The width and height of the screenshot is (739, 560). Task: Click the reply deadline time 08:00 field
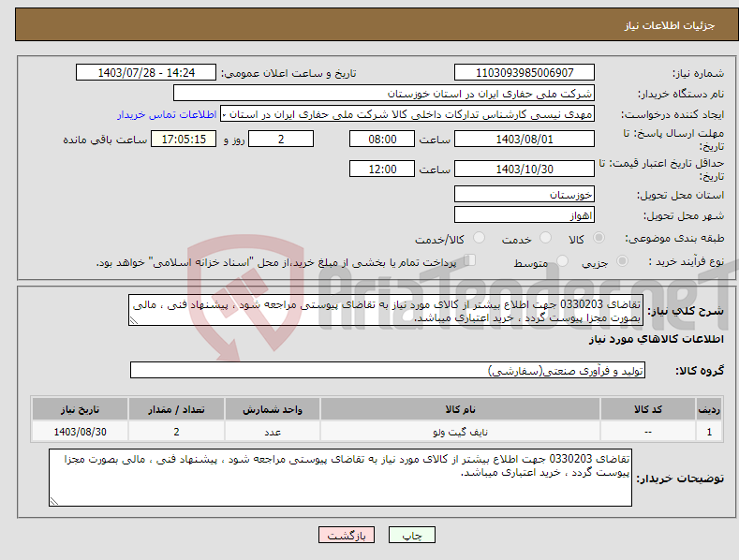click(382, 139)
